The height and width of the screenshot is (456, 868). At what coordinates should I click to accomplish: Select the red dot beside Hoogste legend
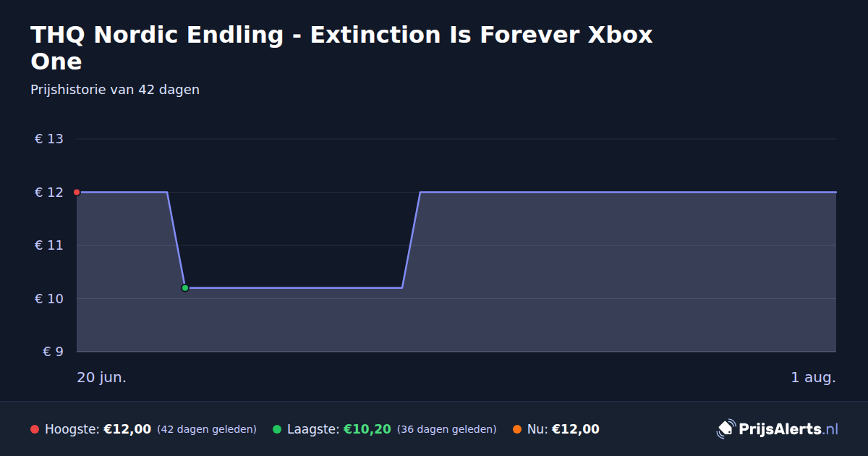coord(35,429)
